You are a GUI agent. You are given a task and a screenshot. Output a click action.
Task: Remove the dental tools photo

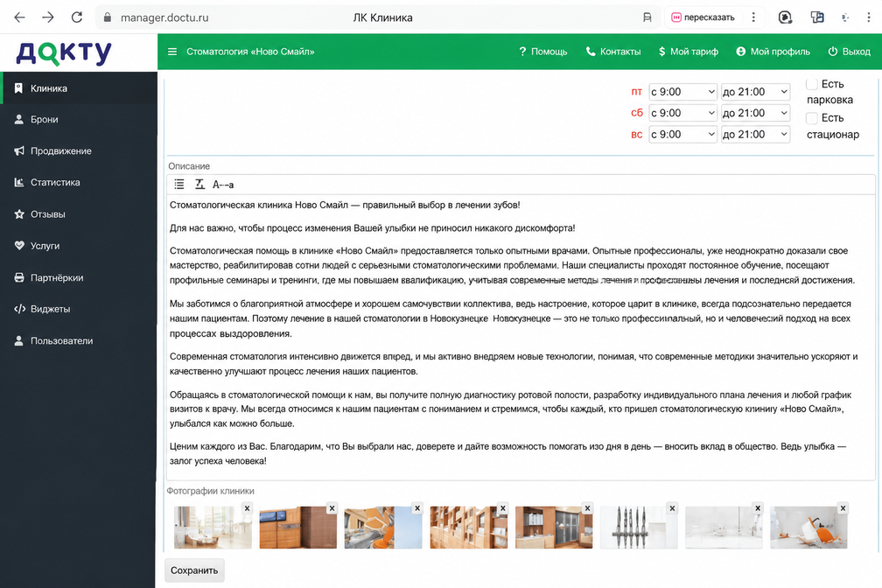[x=672, y=508]
